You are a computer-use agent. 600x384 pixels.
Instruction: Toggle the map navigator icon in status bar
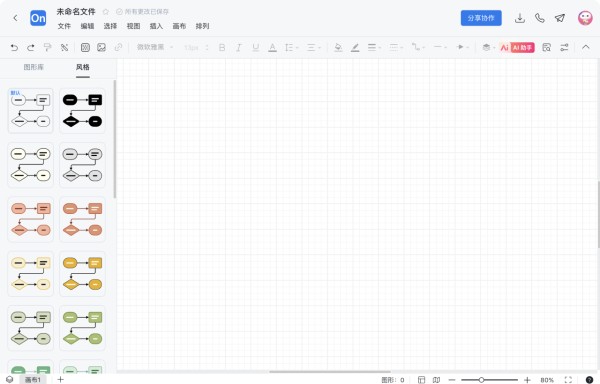coord(436,380)
